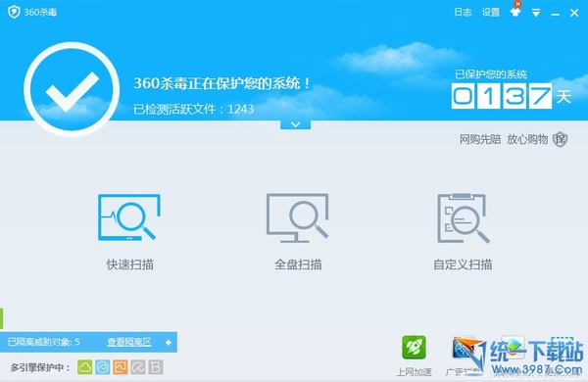
Task: Open custom scan 自定义扫描 icon
Action: point(464,217)
